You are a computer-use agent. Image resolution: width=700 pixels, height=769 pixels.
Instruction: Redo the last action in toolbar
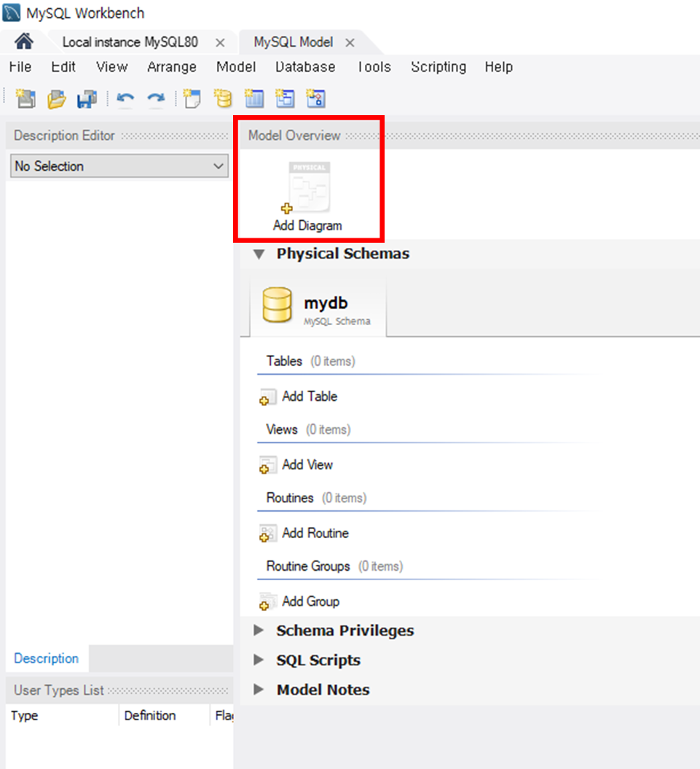click(x=156, y=99)
